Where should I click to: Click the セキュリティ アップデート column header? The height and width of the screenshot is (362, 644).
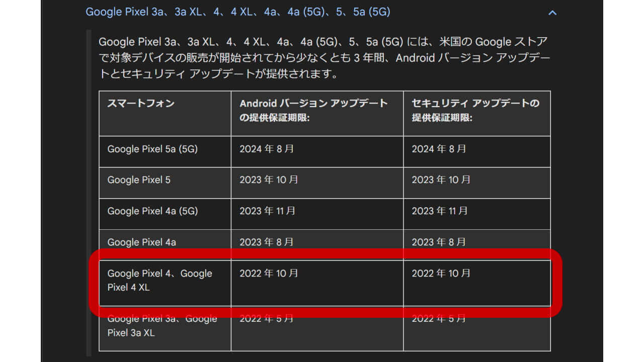pos(475,110)
